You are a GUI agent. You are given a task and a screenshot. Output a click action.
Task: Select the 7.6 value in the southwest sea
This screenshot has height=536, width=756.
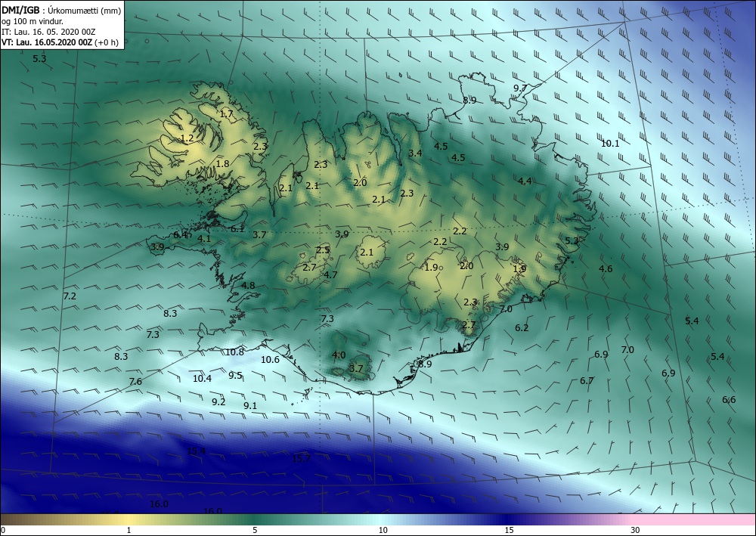pyautogui.click(x=135, y=382)
